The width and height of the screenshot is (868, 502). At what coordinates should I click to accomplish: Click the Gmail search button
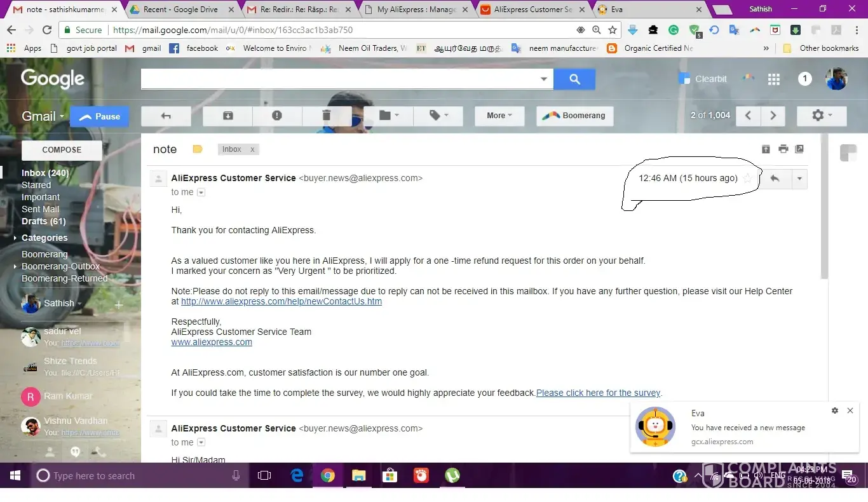[x=574, y=79]
